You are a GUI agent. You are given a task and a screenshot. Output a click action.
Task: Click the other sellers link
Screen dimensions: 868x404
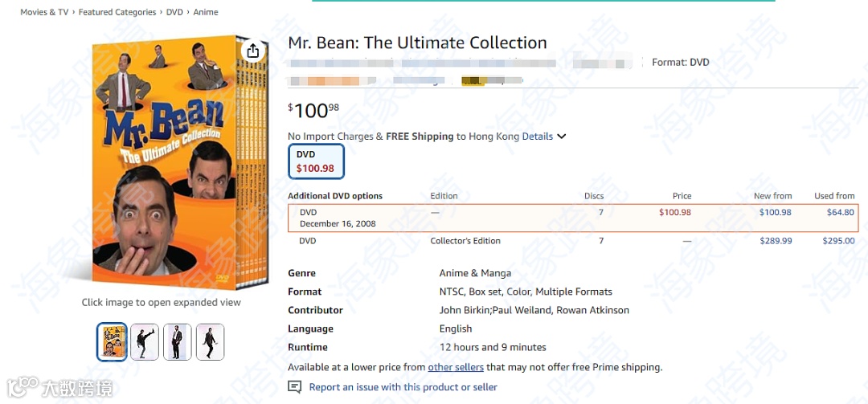pyautogui.click(x=456, y=367)
